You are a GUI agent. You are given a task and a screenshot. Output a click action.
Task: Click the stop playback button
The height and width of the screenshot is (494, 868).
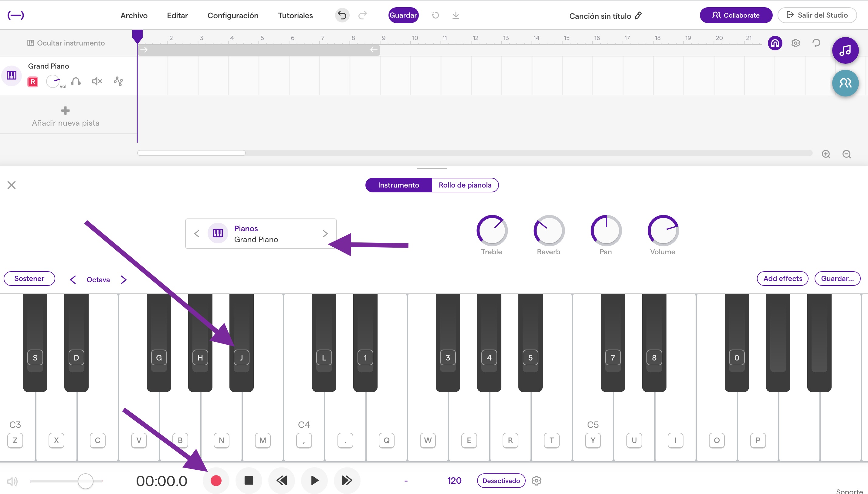[249, 480]
